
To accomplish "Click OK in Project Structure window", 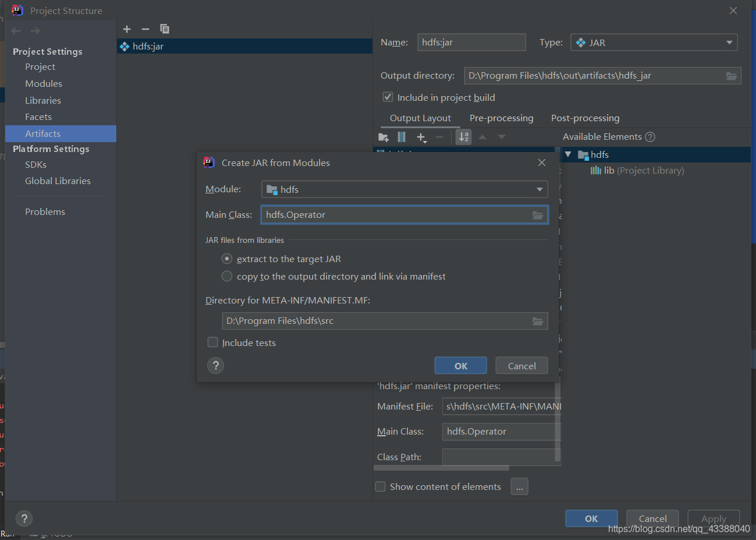I will coord(591,518).
